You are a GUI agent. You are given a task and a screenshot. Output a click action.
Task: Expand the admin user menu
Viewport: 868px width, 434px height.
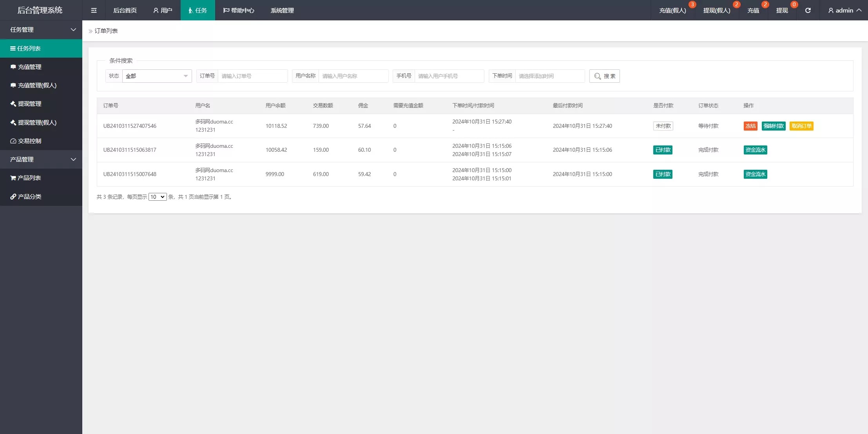coord(844,10)
